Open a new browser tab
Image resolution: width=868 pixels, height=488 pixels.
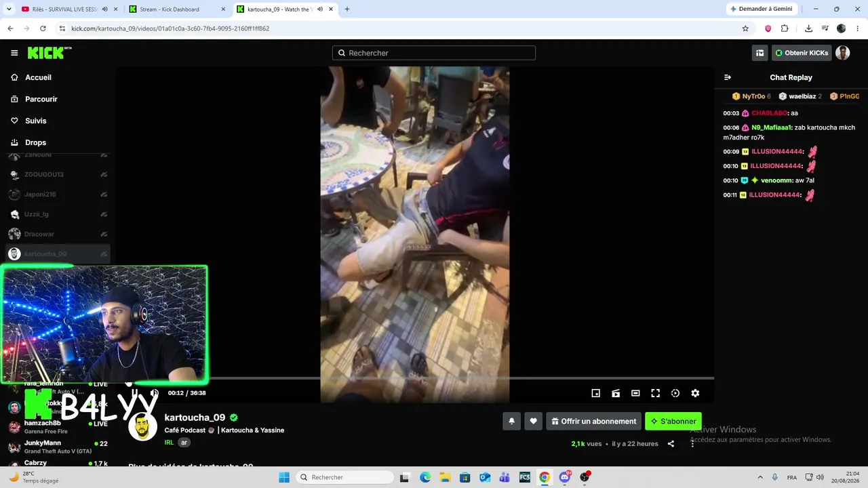pyautogui.click(x=347, y=9)
